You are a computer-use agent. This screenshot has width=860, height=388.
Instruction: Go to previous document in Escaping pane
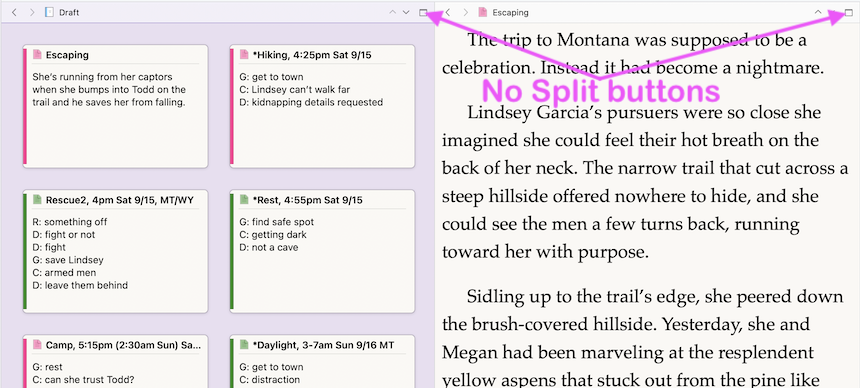pyautogui.click(x=818, y=12)
